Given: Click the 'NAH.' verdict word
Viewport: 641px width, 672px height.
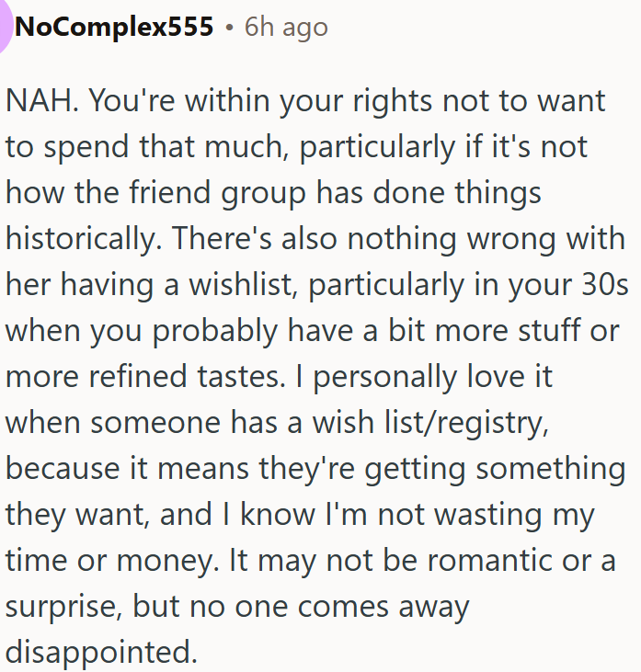Looking at the screenshot, I should (41, 100).
